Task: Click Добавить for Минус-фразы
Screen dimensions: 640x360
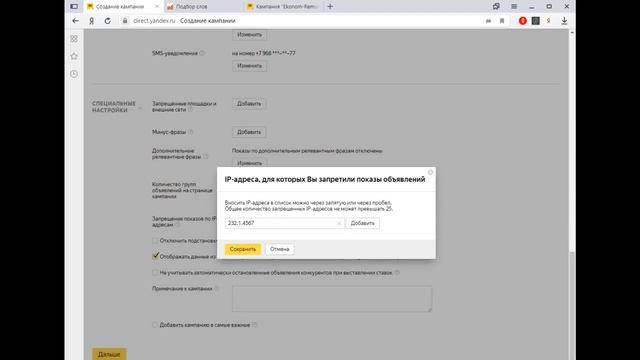Action: (249, 132)
